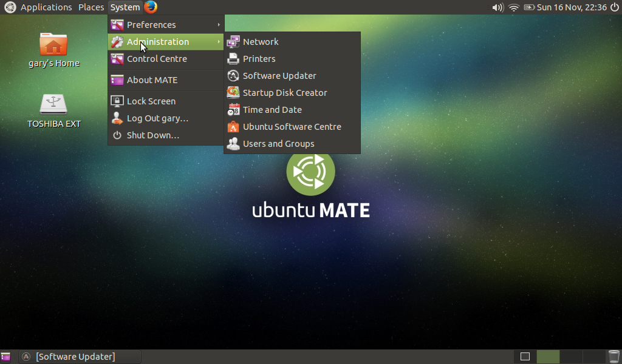Viewport: 622px width, 364px height.
Task: Restore the Software Updater taskbar button
Action: (80, 357)
